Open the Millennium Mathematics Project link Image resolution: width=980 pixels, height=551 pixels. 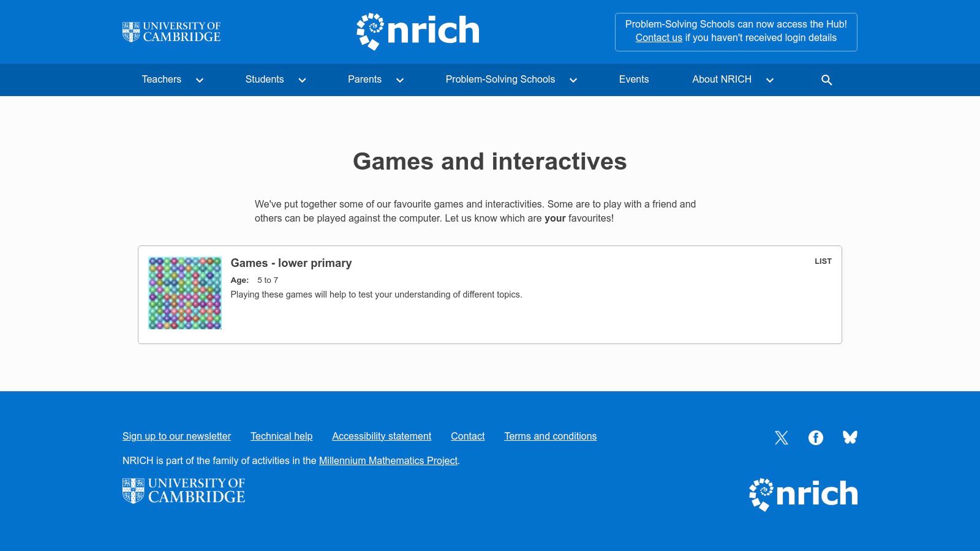pyautogui.click(x=388, y=460)
